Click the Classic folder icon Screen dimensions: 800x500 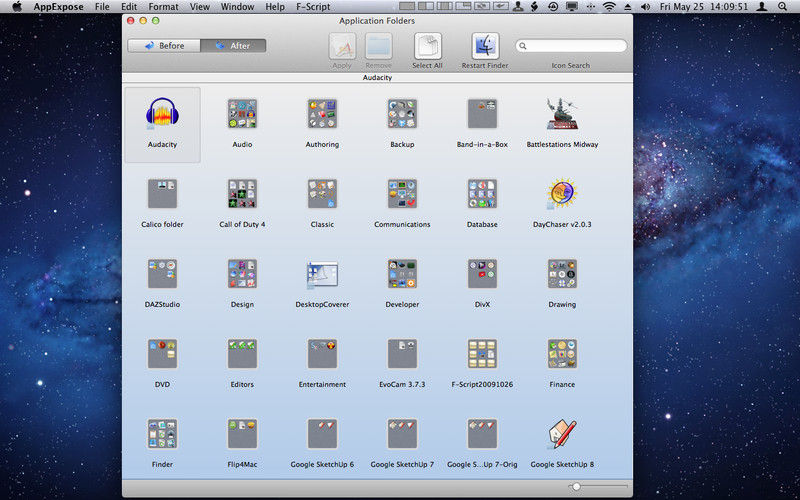coord(322,193)
